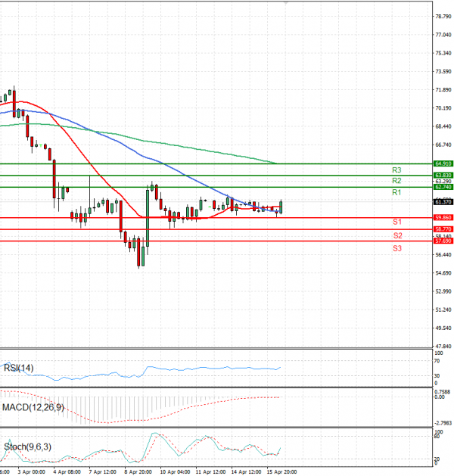The height and width of the screenshot is (476, 454).
Task: Click the 51.240 price axis value
Action: (x=443, y=310)
